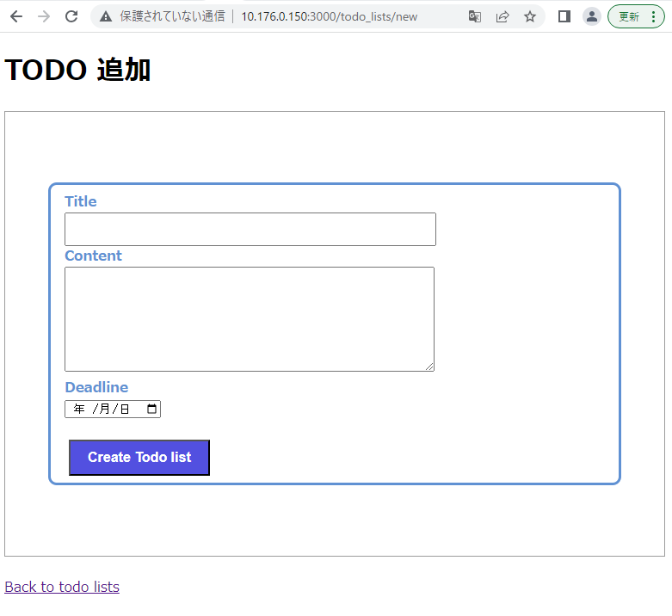The width and height of the screenshot is (672, 616).
Task: Open the translate page icon
Action: point(474,16)
